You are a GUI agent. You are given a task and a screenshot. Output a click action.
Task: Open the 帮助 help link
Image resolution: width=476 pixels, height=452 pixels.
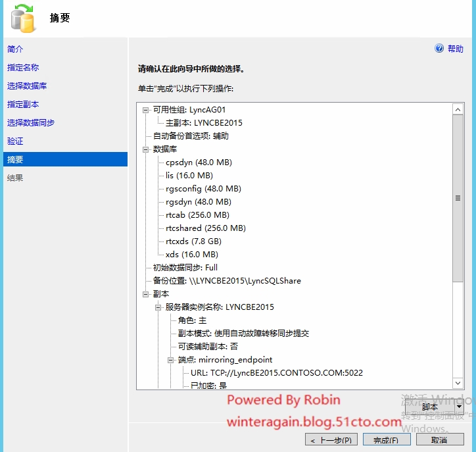tap(456, 49)
